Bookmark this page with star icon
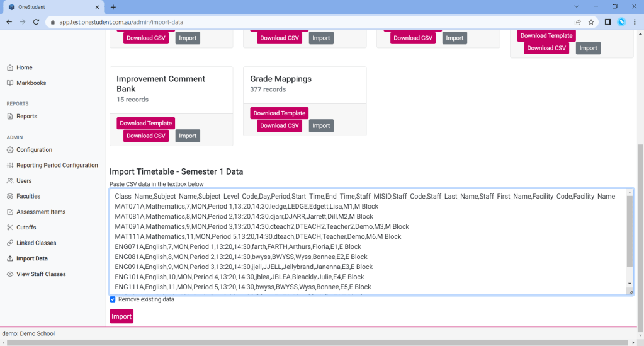 point(591,21)
